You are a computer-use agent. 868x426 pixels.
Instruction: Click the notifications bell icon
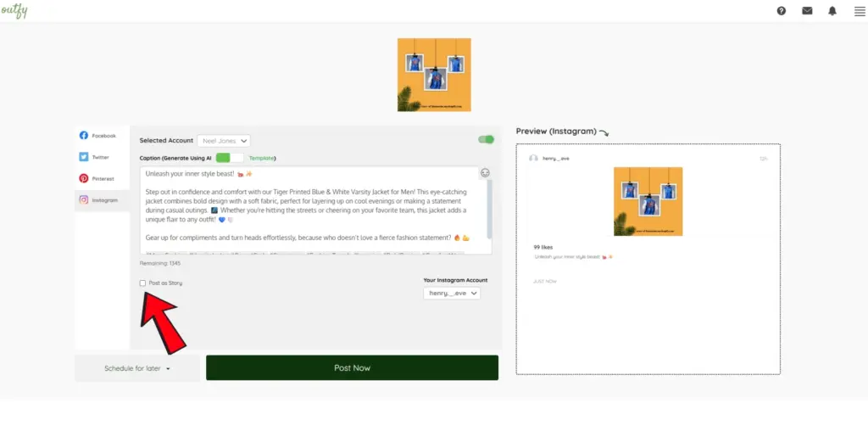point(832,11)
